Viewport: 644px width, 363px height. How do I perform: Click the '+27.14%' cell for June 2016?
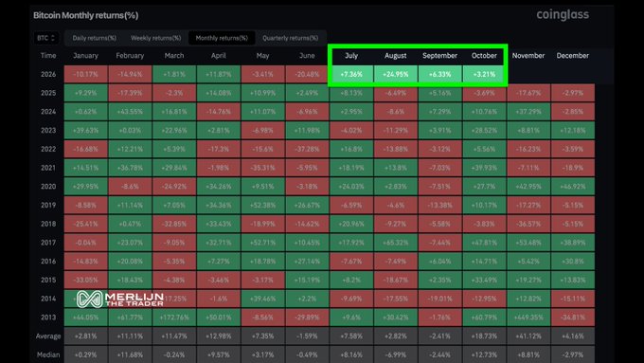click(307, 262)
